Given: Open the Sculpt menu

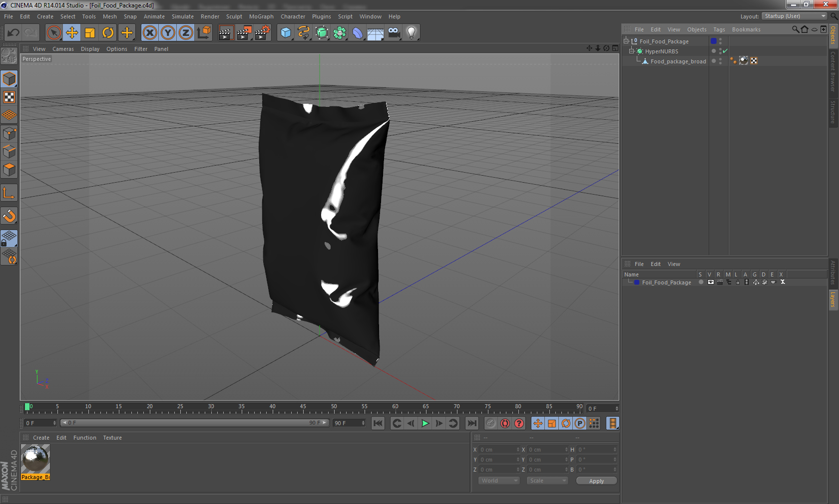Looking at the screenshot, I should click(234, 16).
